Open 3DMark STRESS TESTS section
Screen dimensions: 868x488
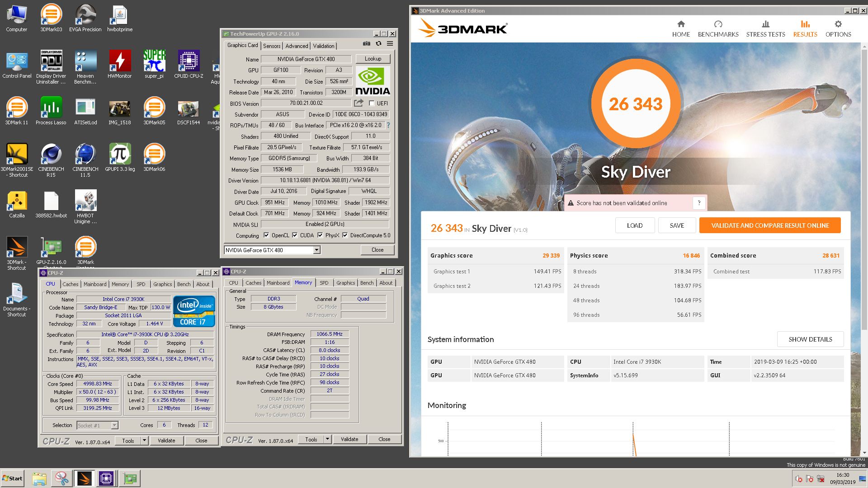pos(765,29)
